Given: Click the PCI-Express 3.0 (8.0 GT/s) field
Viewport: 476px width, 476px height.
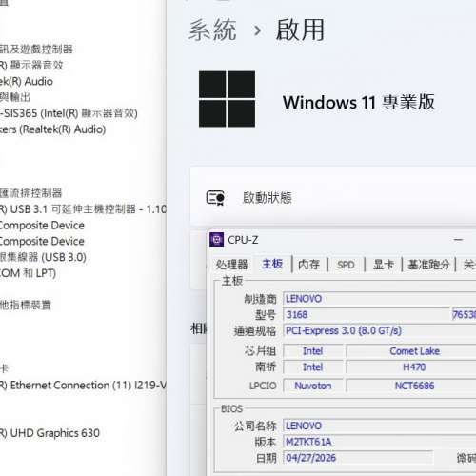Looking at the screenshot, I should click(x=379, y=330).
